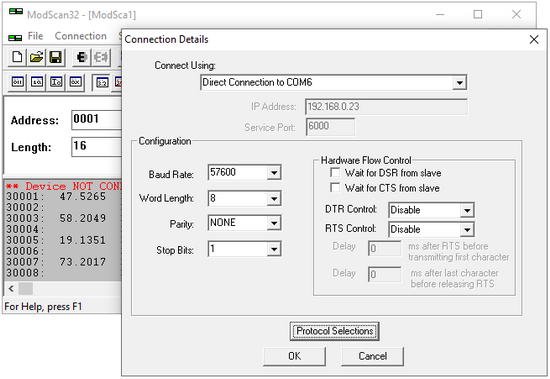Click the register row labeled 30002
The height and width of the screenshot is (379, 550).
[x=25, y=207]
